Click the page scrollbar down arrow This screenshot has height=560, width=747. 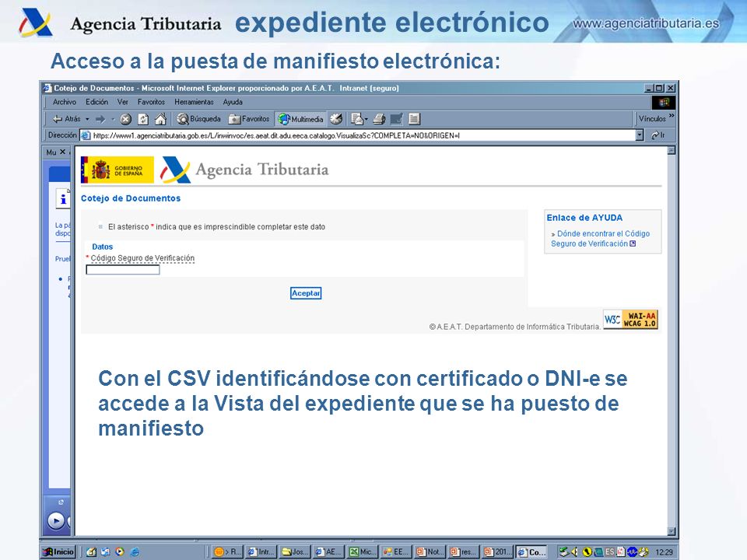tap(672, 531)
